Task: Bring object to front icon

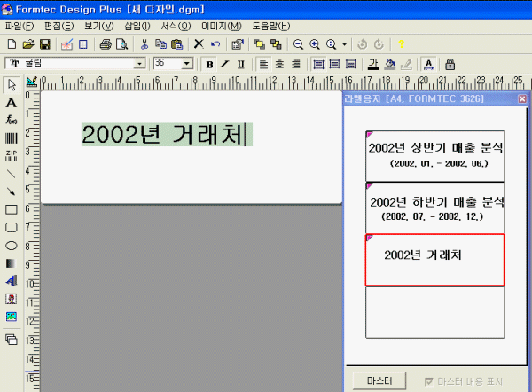Action: 260,44
